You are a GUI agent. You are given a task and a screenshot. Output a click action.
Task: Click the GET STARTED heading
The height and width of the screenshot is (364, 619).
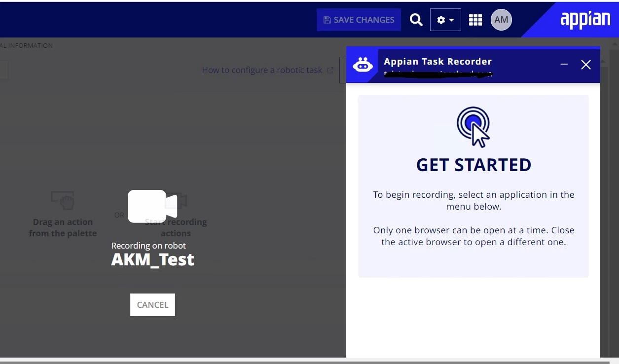pos(473,165)
